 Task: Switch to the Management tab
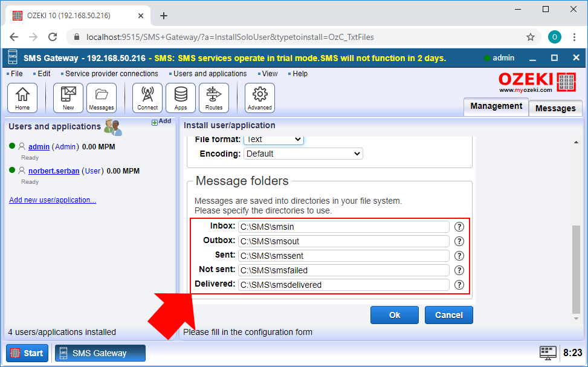coord(496,106)
